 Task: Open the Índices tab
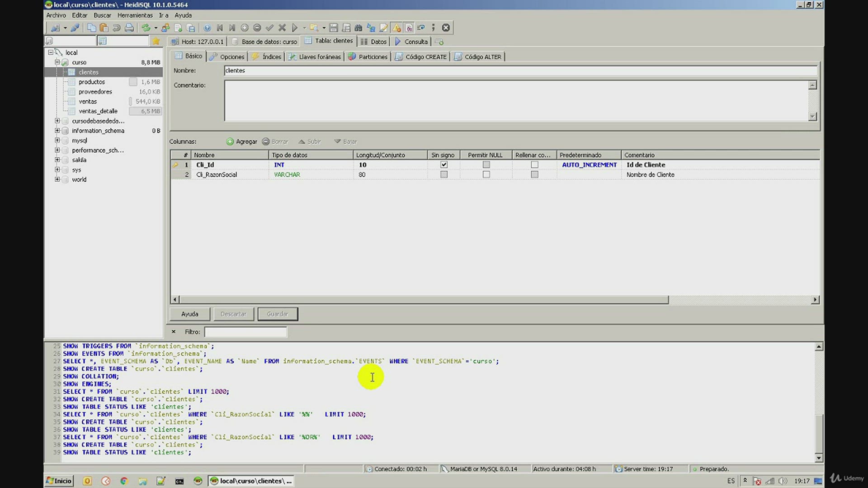[267, 57]
